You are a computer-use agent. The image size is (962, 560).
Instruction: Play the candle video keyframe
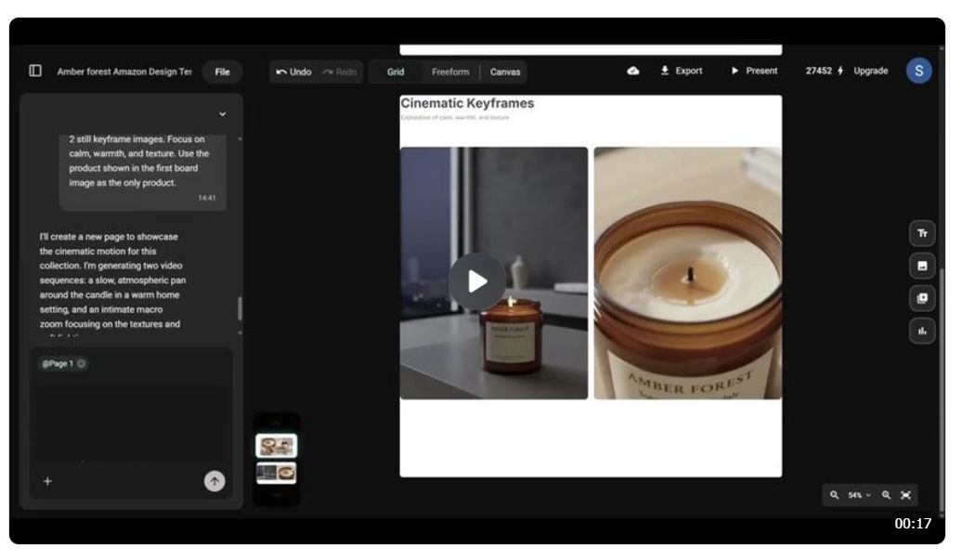click(477, 281)
